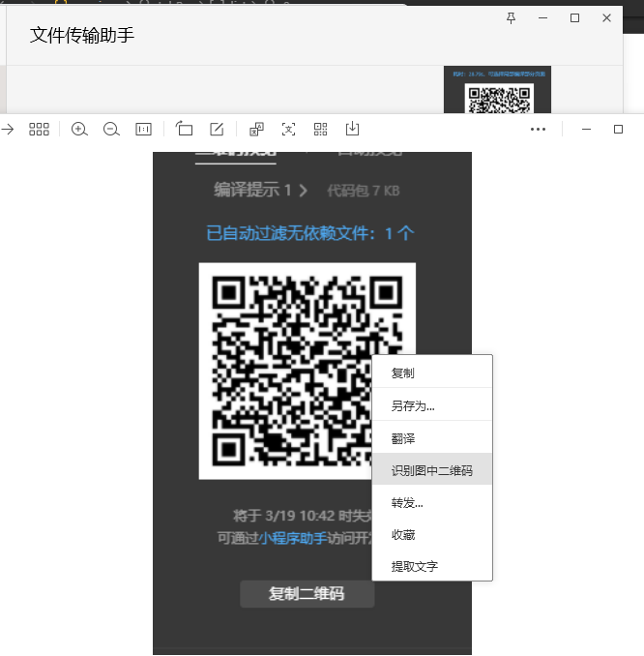Translate the image text via toolbar icon
The width and height of the screenshot is (644, 656).
click(x=256, y=130)
